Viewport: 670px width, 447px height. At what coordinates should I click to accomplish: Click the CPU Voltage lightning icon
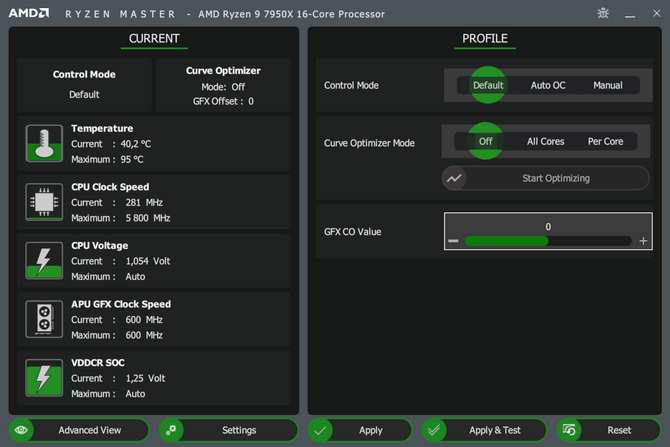[x=44, y=260]
